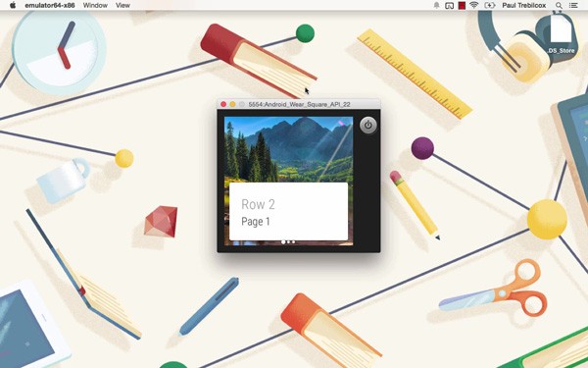Open Spotlight search in menu bar

point(559,5)
